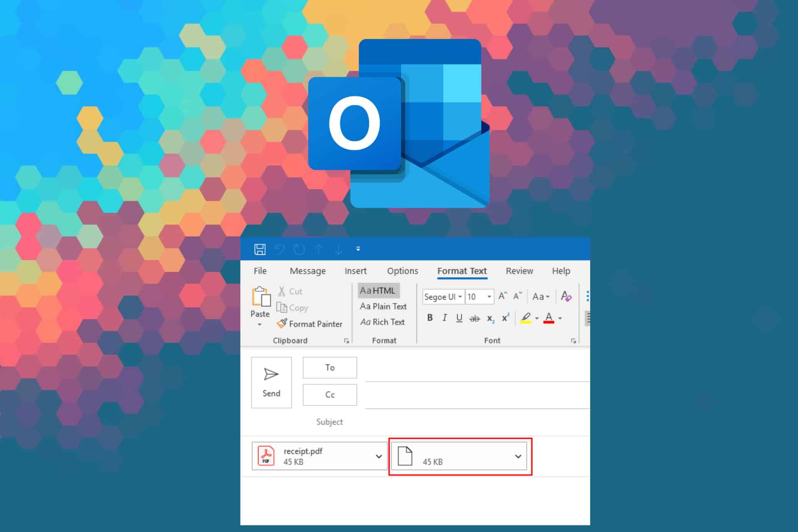Open the File menu
Viewport: 798px width, 532px height.
(260, 271)
